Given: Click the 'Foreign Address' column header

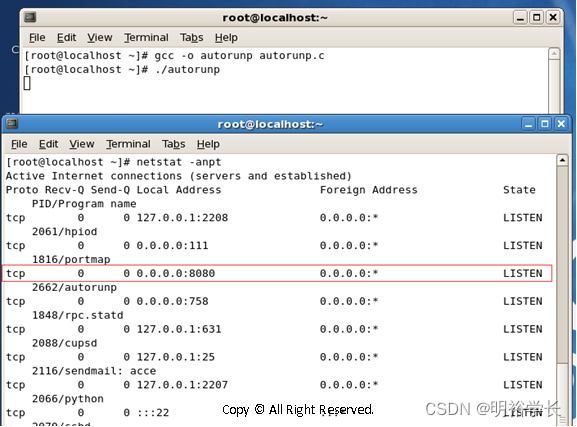Looking at the screenshot, I should 368,190.
